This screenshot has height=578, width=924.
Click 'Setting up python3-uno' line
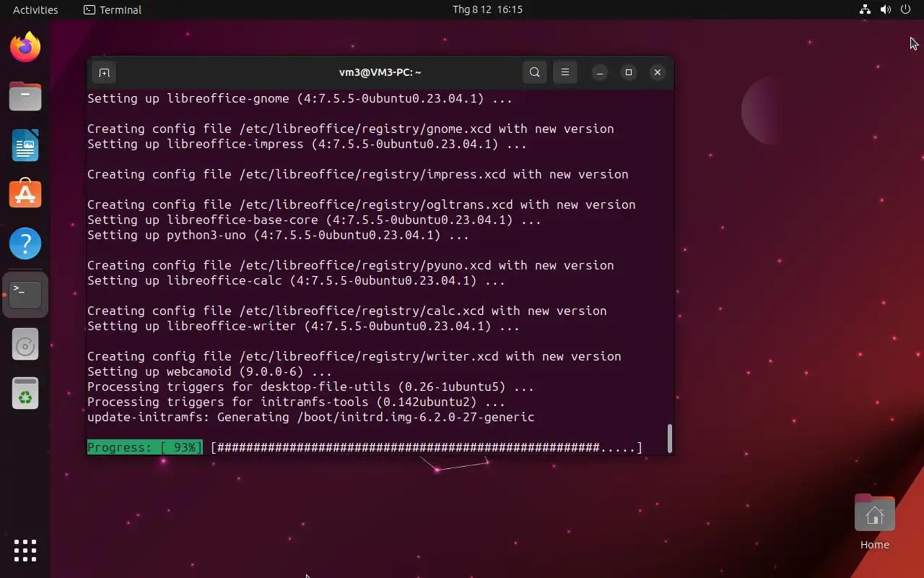(x=278, y=235)
